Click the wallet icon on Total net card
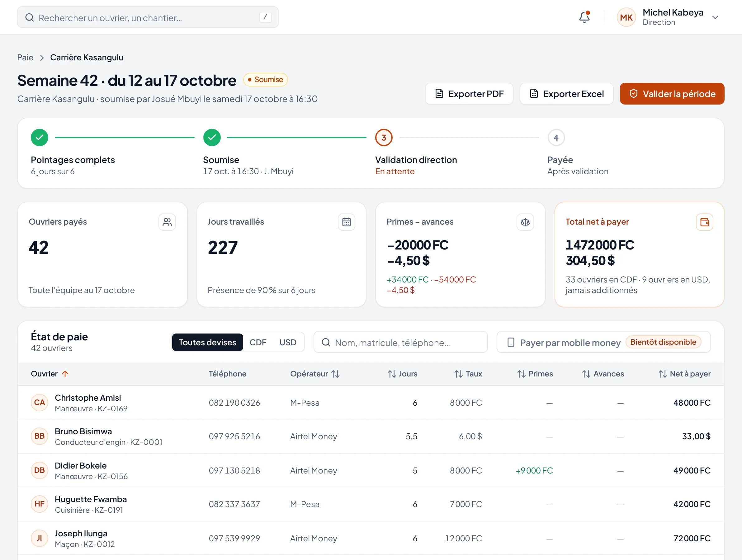Screen dimensions: 742x560 [x=704, y=222]
